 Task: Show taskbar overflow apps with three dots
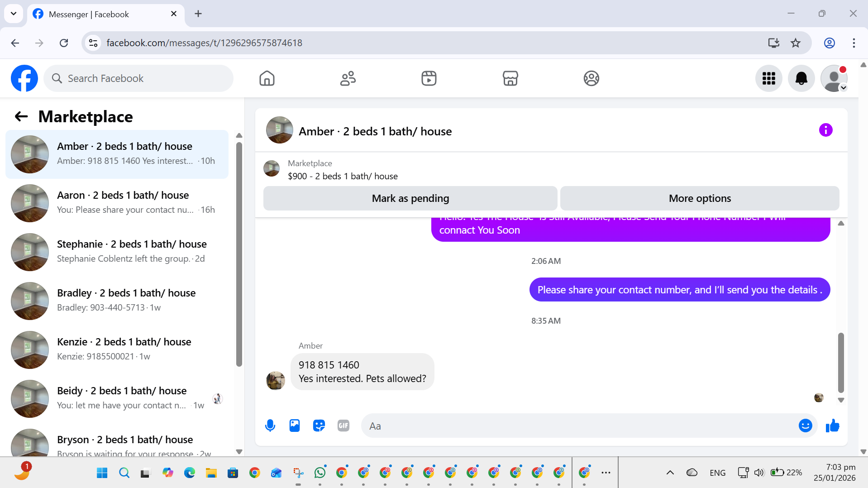606,473
